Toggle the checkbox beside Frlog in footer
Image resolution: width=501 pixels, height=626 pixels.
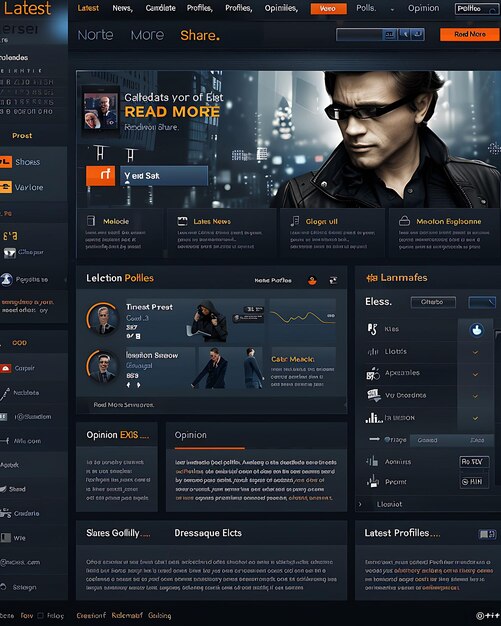40,616
